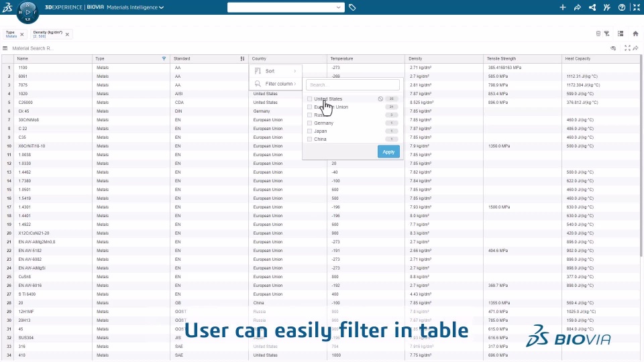Click the 385.4169163 MPa tensile strength cell
This screenshot has height=362, width=644.
pos(523,67)
